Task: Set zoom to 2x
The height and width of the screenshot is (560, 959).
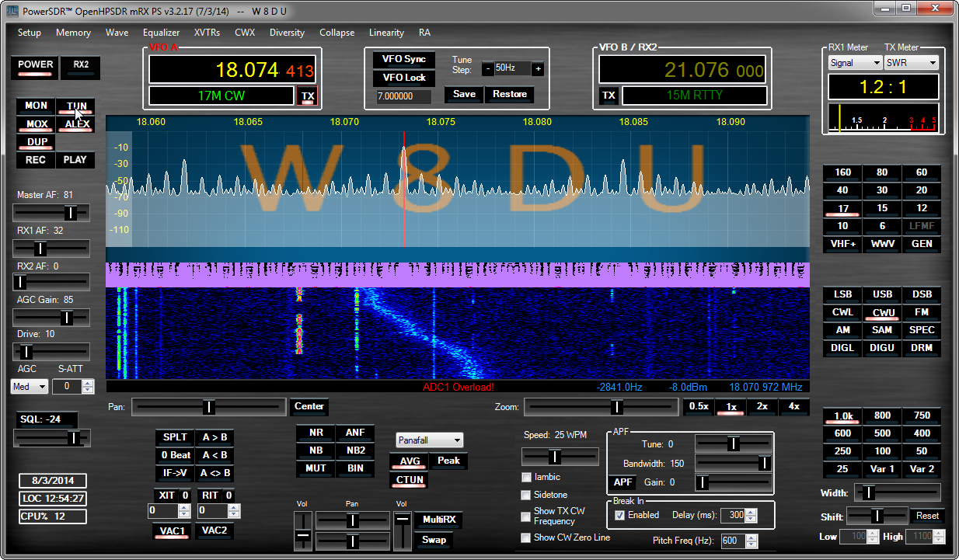Action: [762, 406]
